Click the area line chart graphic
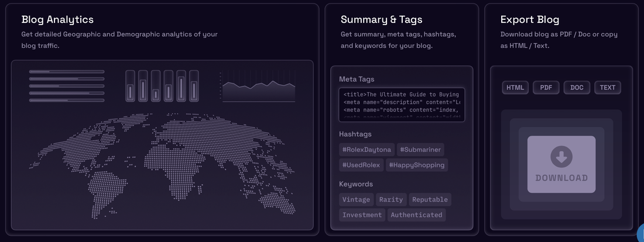The image size is (644, 242). [x=258, y=87]
